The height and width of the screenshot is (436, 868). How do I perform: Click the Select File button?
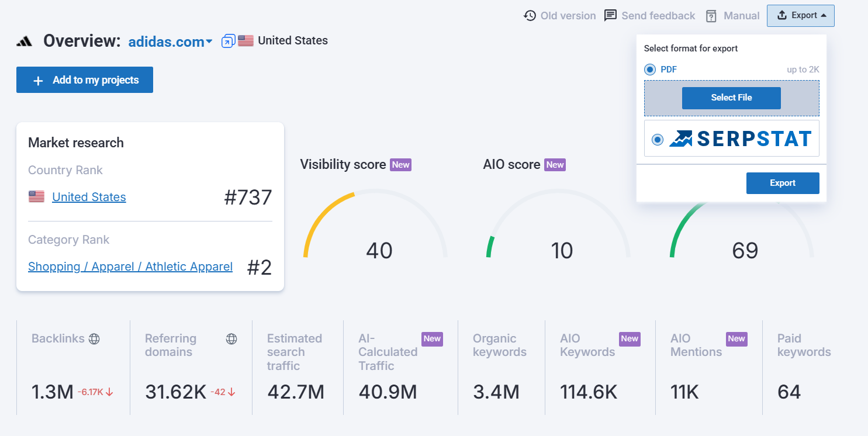click(x=731, y=98)
